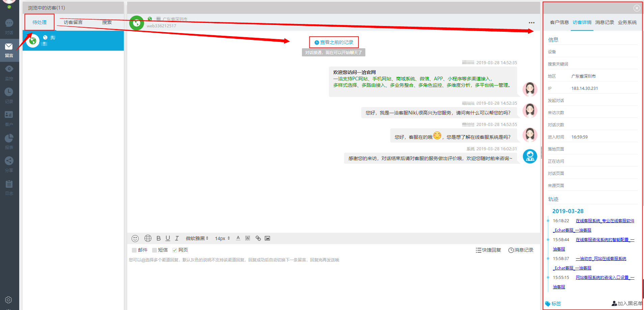Open the 报表 reports pie chart icon
The height and width of the screenshot is (310, 644).
click(9, 138)
